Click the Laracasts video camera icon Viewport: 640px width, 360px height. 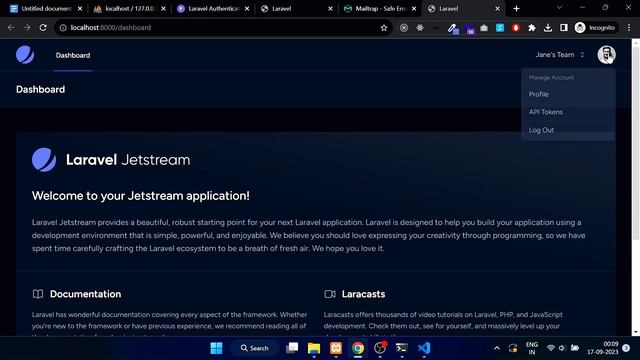click(330, 294)
